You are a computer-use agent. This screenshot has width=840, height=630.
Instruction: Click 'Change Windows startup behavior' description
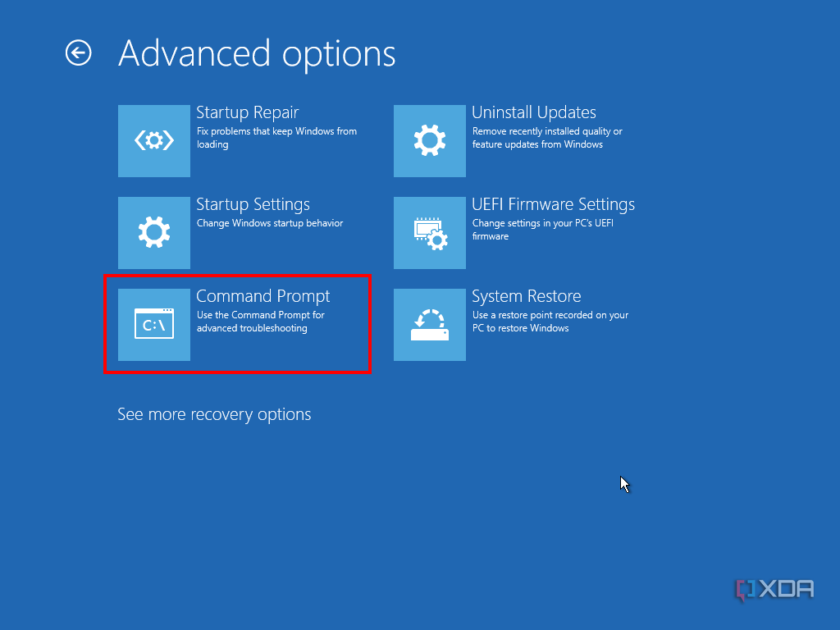coord(269,223)
